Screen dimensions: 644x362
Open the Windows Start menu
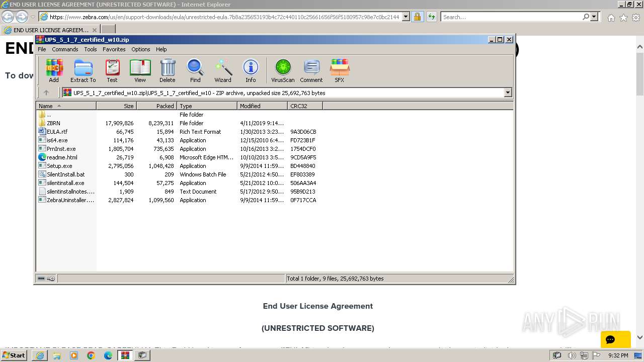coord(14,355)
